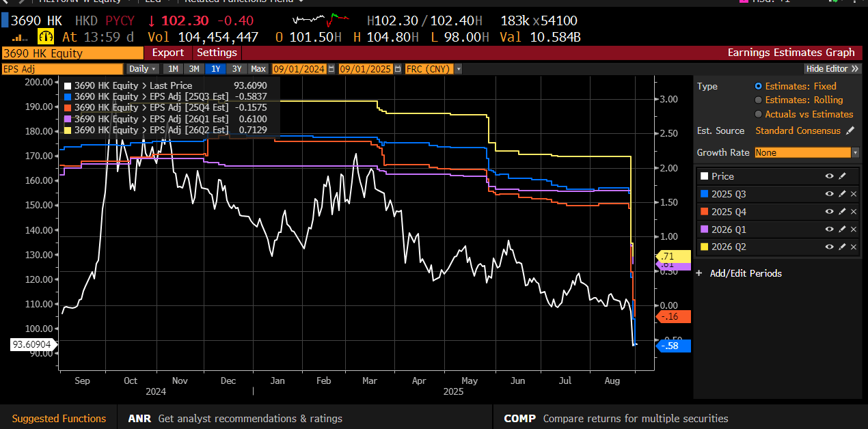Switch to the 3M range tab
Screen dimensions: 868x429
pos(194,68)
